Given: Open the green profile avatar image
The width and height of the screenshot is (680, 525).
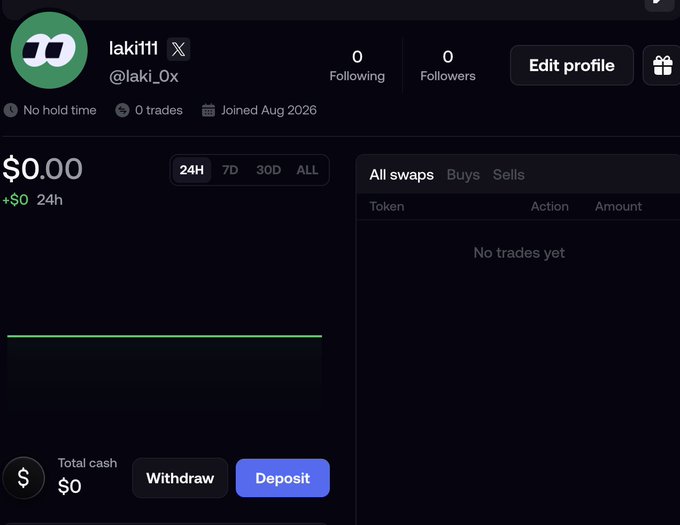Looking at the screenshot, I should 49,50.
